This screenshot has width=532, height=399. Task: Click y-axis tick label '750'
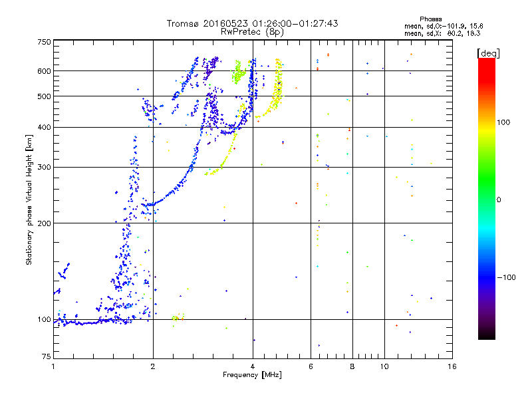tap(44, 42)
